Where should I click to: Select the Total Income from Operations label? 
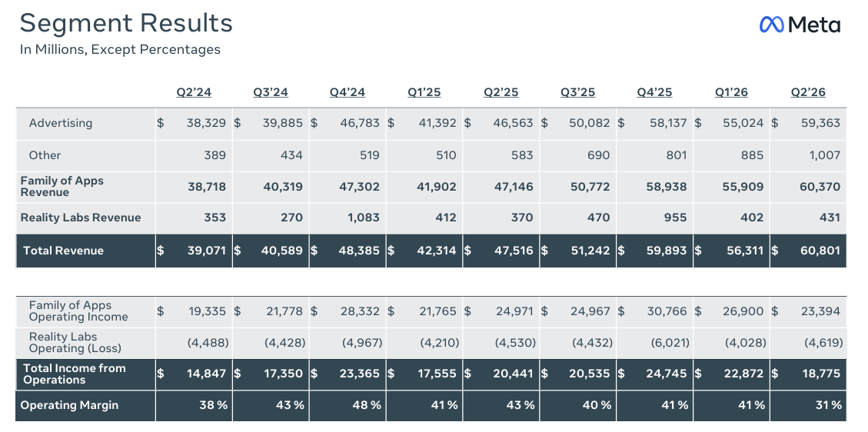75,374
